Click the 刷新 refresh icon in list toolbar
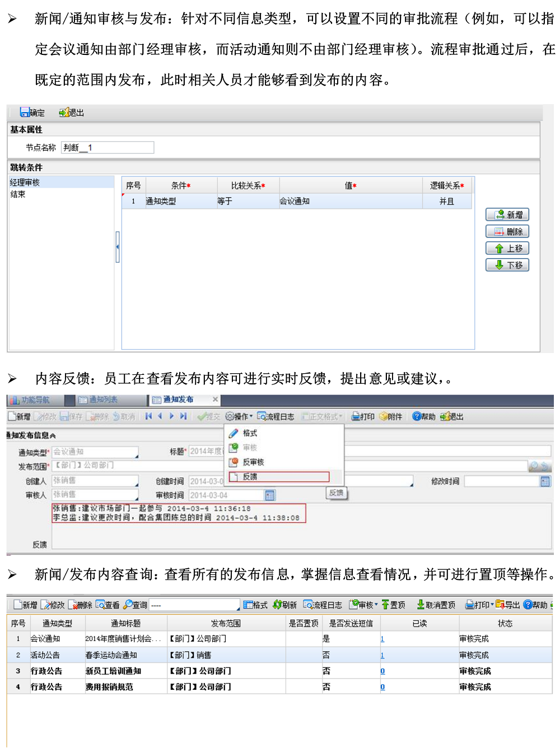The image size is (560, 752). click(x=277, y=605)
